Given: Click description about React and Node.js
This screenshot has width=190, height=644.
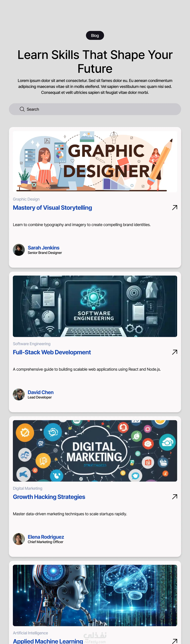Looking at the screenshot, I should (87, 369).
